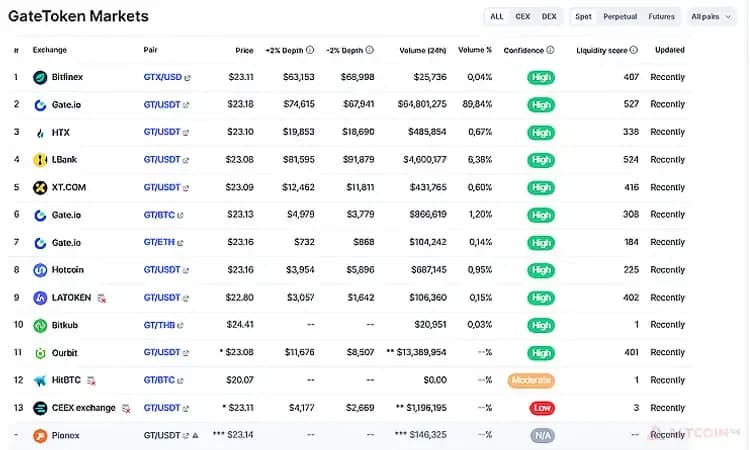The height and width of the screenshot is (450, 750).
Task: Open the GTX/USD pair link
Action: (163, 77)
